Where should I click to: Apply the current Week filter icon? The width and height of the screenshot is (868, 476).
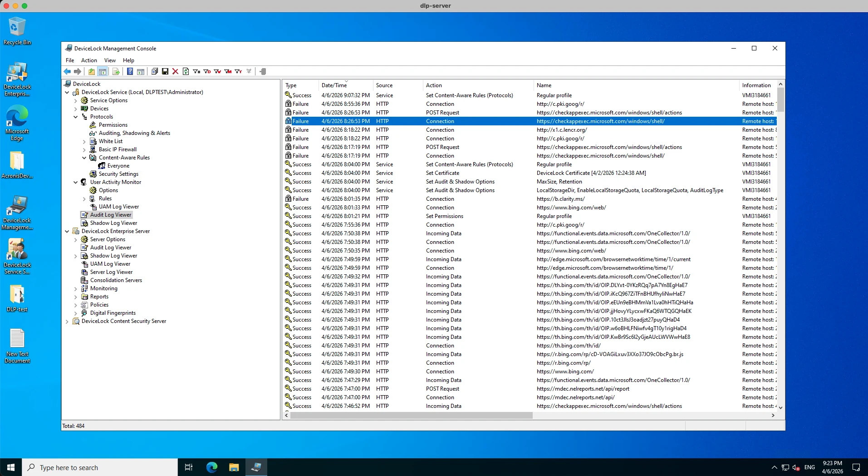click(x=217, y=71)
